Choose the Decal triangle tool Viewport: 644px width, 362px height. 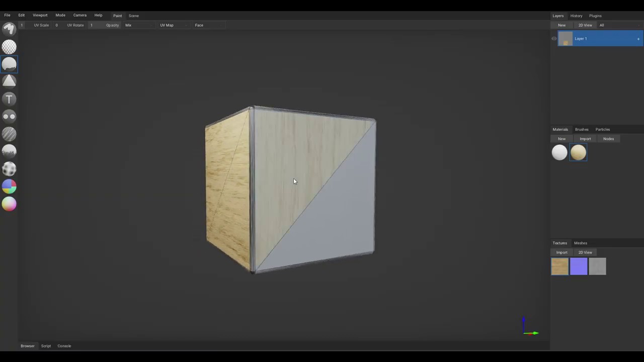[x=9, y=81]
